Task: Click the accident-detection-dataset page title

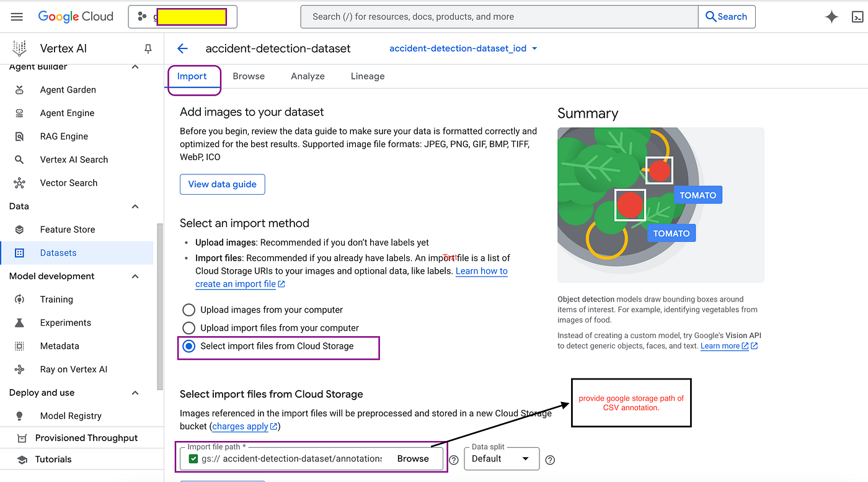Action: tap(278, 48)
